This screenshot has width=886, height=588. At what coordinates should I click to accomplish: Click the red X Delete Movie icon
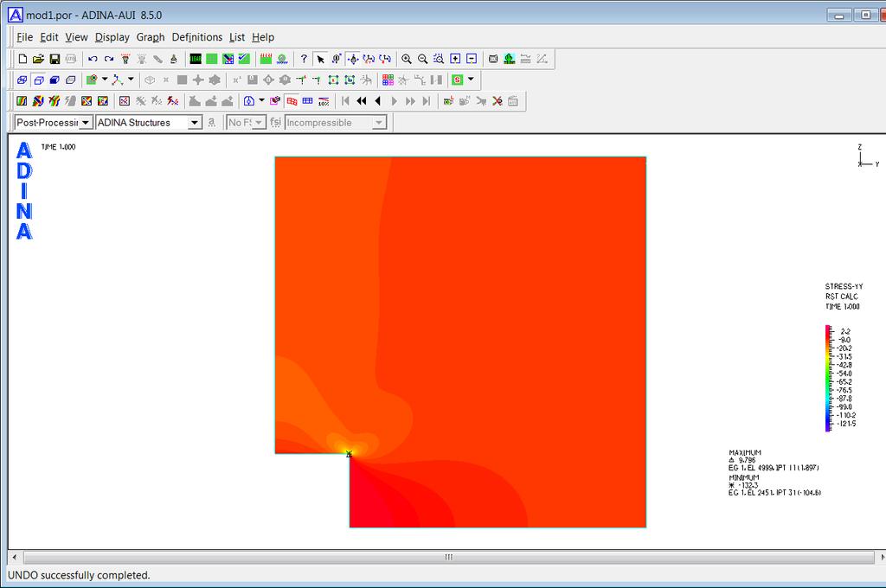click(498, 101)
